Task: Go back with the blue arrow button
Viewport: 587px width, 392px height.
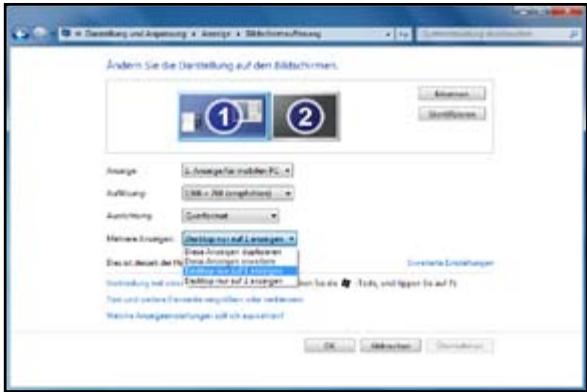Action: coord(21,34)
